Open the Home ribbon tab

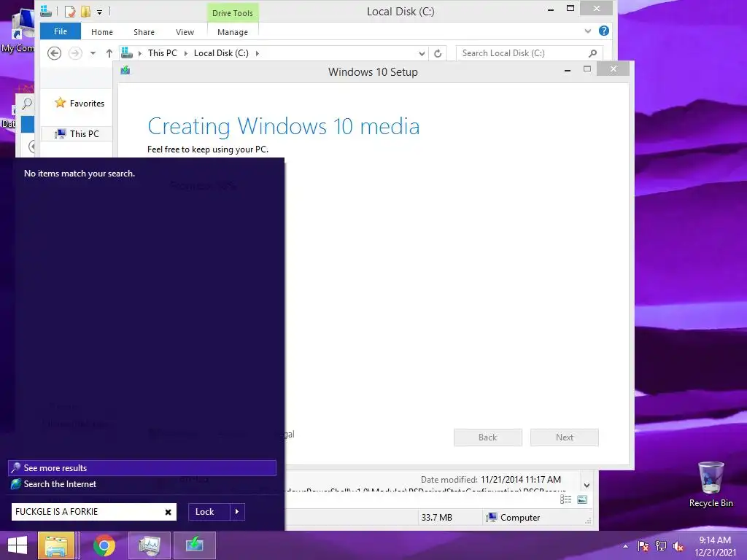102,32
